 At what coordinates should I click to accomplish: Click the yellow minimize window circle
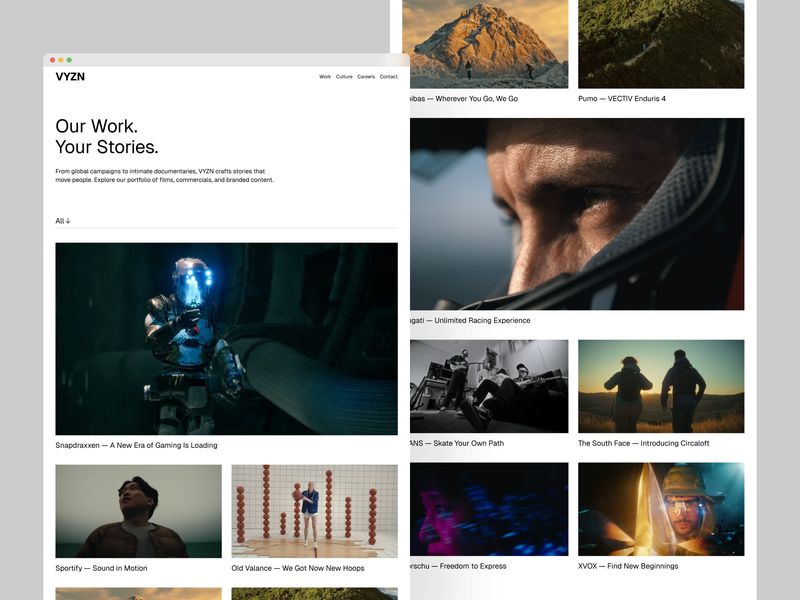click(x=60, y=61)
